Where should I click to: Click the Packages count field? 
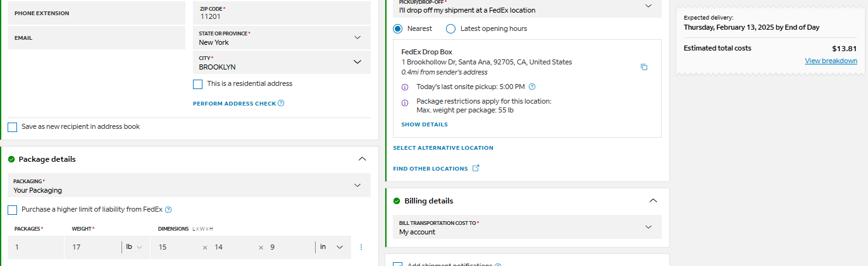pos(35,247)
